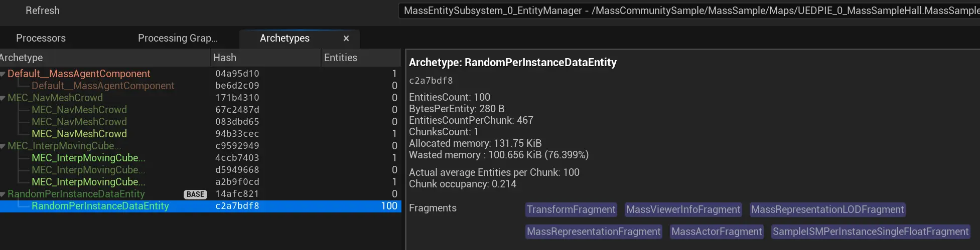Image resolution: width=980 pixels, height=250 pixels.
Task: Click the MassViewerInfoFragment tag
Action: tap(683, 209)
